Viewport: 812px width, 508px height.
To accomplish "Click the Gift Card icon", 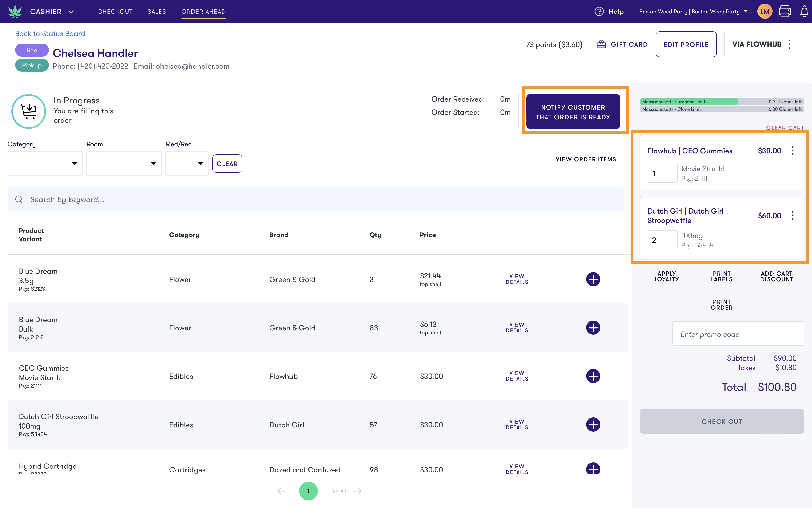I will [601, 44].
